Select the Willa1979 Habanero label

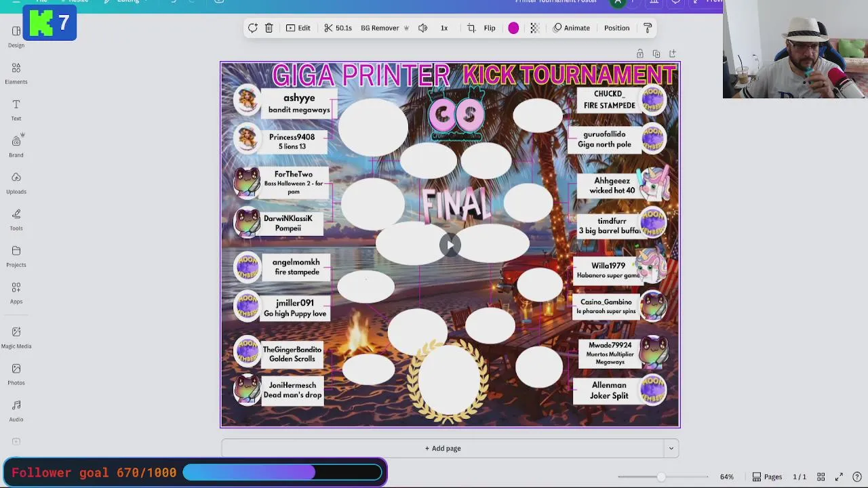point(608,270)
